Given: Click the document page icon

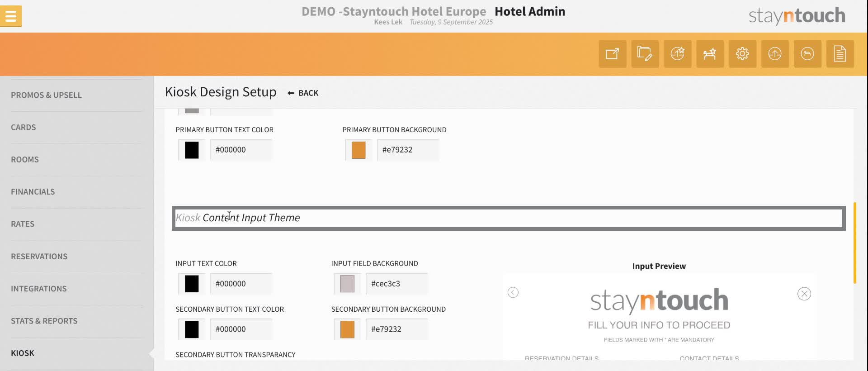Looking at the screenshot, I should pos(840,54).
